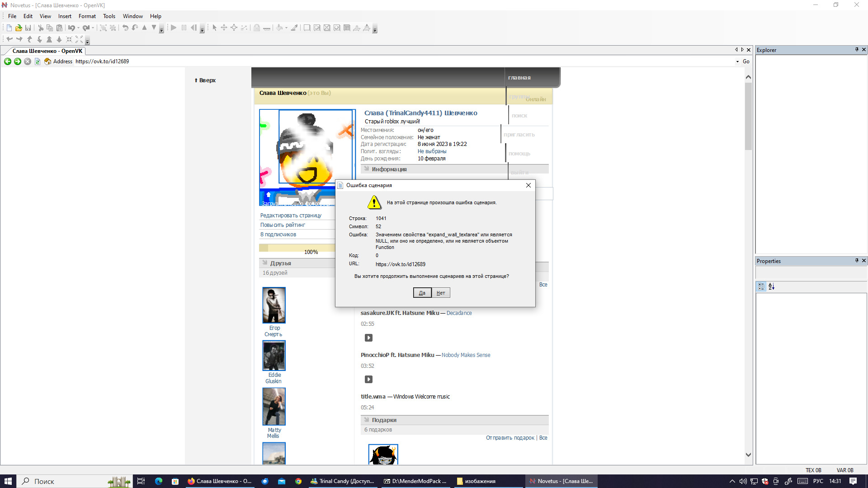Open Редактировать страницу link

coord(291,216)
